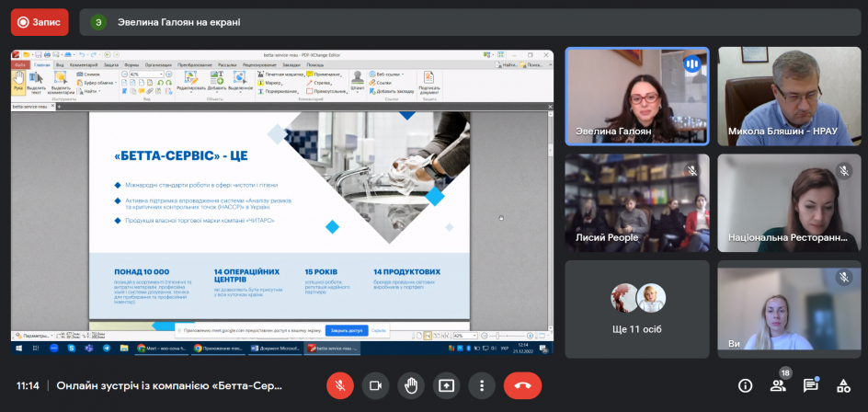This screenshot has height=412, width=868.
Task: Open the Файл menu in PDF-XChange Editor
Action: coord(20,65)
